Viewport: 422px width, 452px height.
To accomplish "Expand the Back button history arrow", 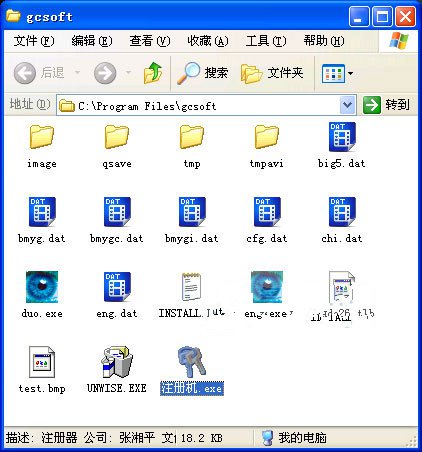I will point(77,72).
